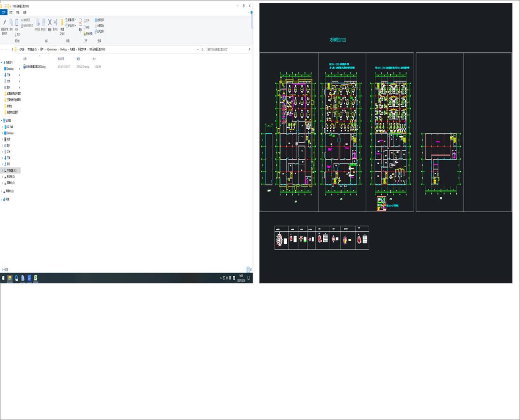Open the File Explorer taskbar icon
The width and height of the screenshot is (520, 420).
coord(10,278)
